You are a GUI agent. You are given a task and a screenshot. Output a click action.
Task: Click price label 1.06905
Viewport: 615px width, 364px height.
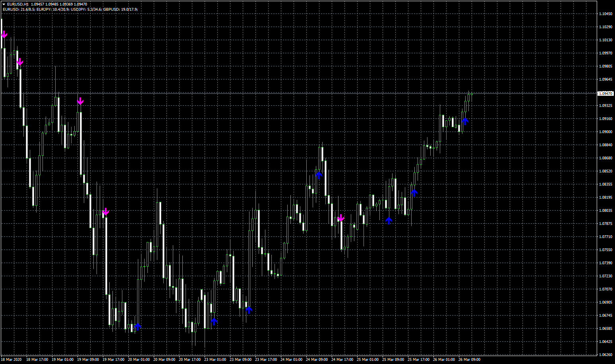click(x=605, y=302)
